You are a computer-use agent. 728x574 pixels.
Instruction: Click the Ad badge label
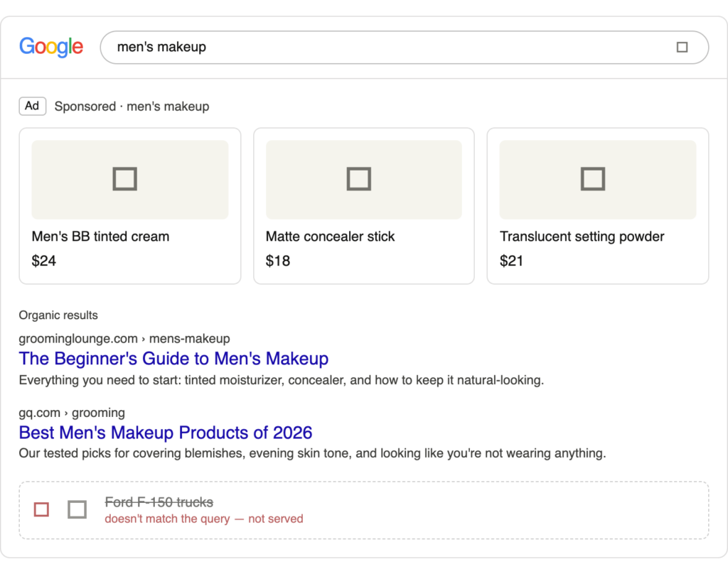tap(33, 106)
